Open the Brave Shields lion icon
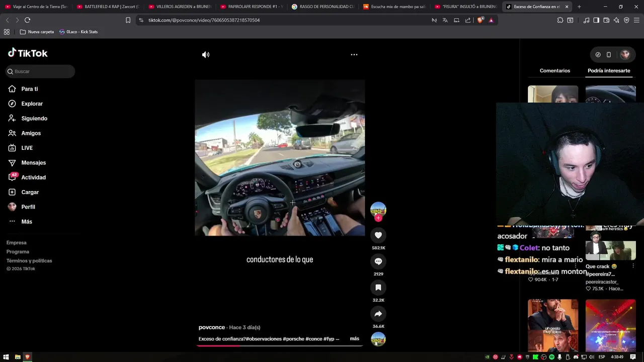 pyautogui.click(x=480, y=20)
